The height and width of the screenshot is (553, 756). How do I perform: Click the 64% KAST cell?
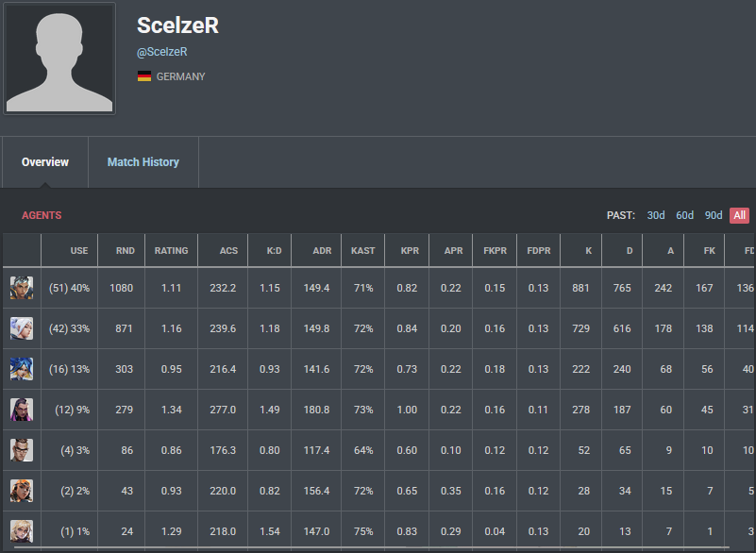363,450
